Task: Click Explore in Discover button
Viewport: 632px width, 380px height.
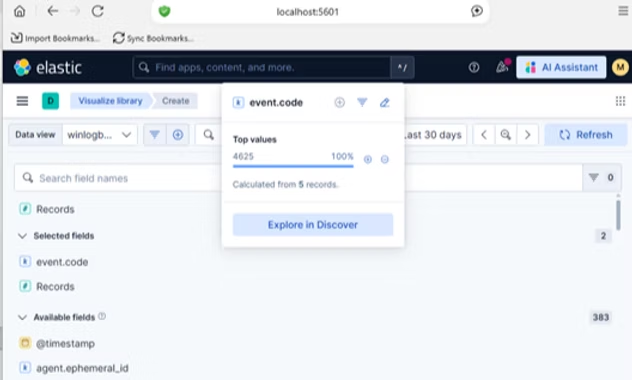Action: tap(313, 224)
